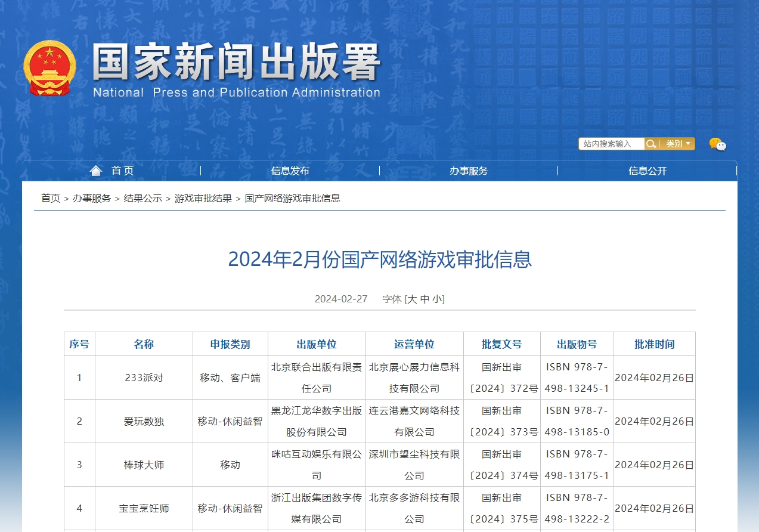Screen dimensions: 759x532
Task: Select game name 233派对
Action: tap(144, 378)
